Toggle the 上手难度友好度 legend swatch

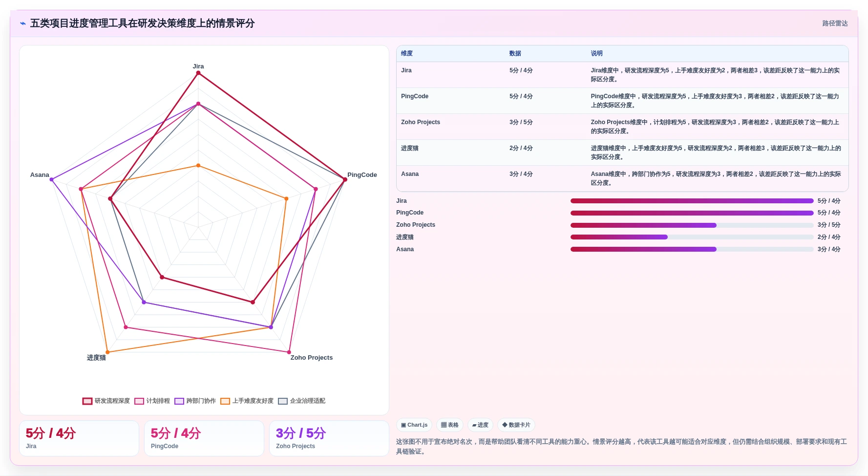[225, 401]
